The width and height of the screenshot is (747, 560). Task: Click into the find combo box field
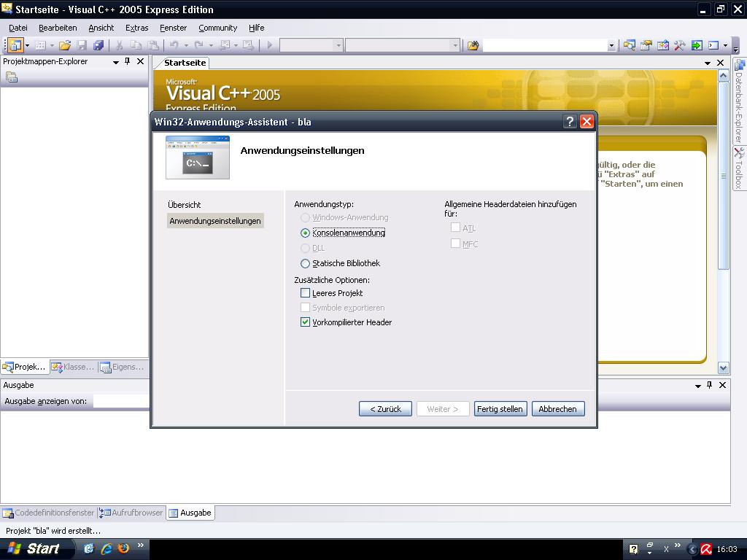click(x=545, y=46)
